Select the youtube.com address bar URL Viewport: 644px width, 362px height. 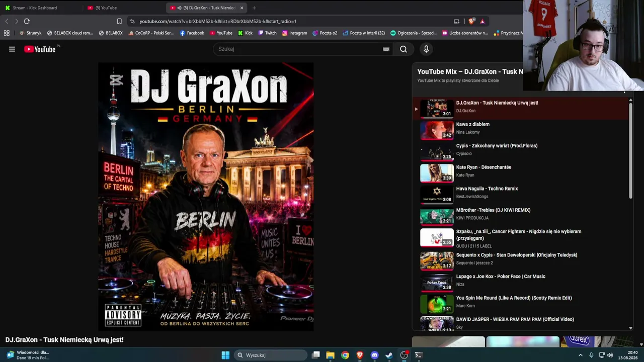pyautogui.click(x=218, y=21)
